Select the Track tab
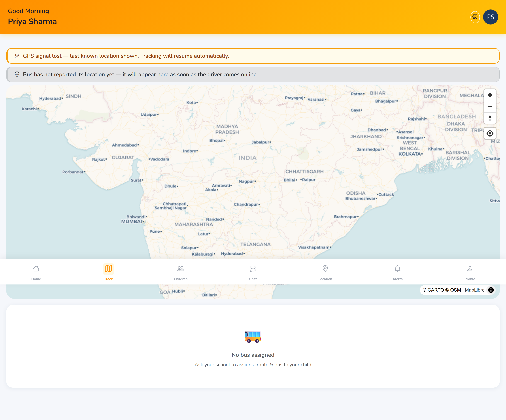The image size is (506, 420). tap(108, 272)
